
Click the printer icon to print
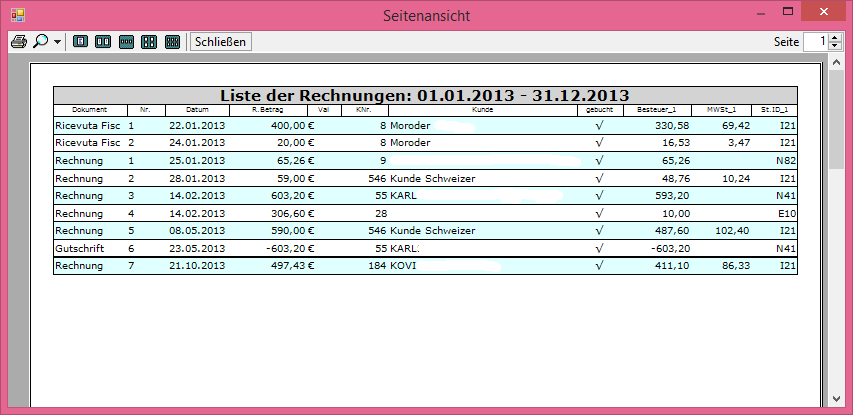[18, 42]
